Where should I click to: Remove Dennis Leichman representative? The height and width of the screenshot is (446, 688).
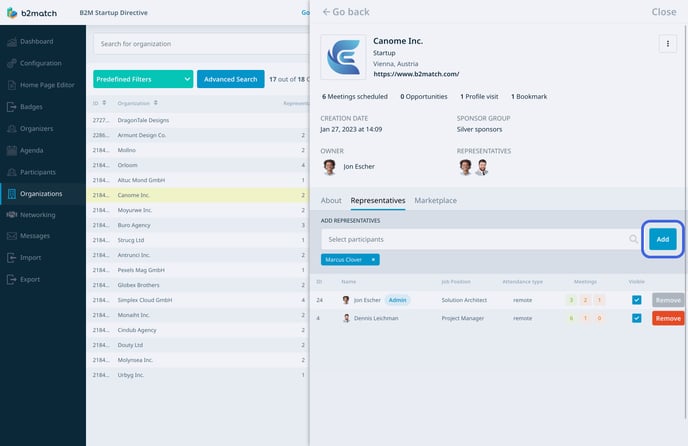tap(668, 318)
